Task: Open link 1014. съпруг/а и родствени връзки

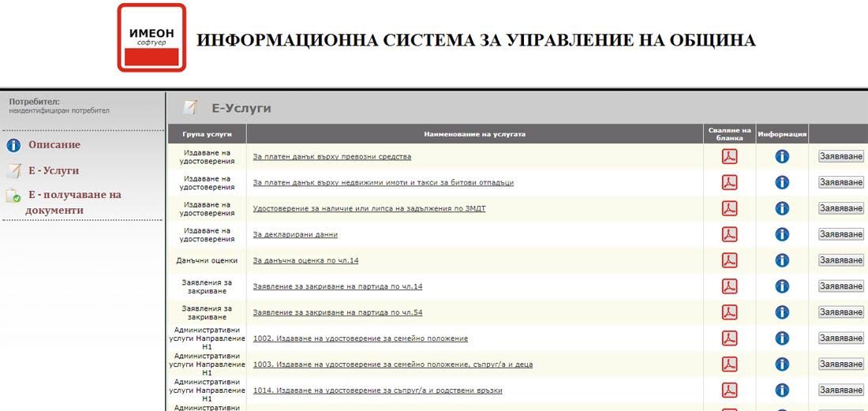Action: tap(377, 390)
